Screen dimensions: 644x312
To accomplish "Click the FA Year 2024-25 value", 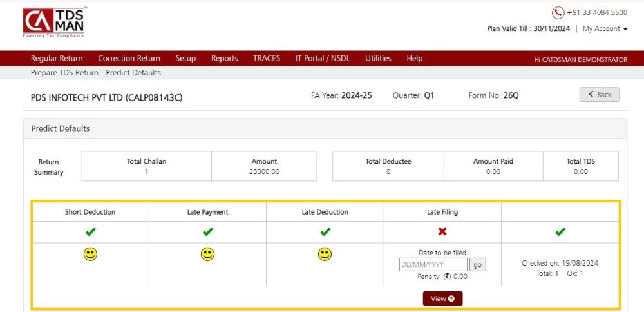I will coord(357,95).
